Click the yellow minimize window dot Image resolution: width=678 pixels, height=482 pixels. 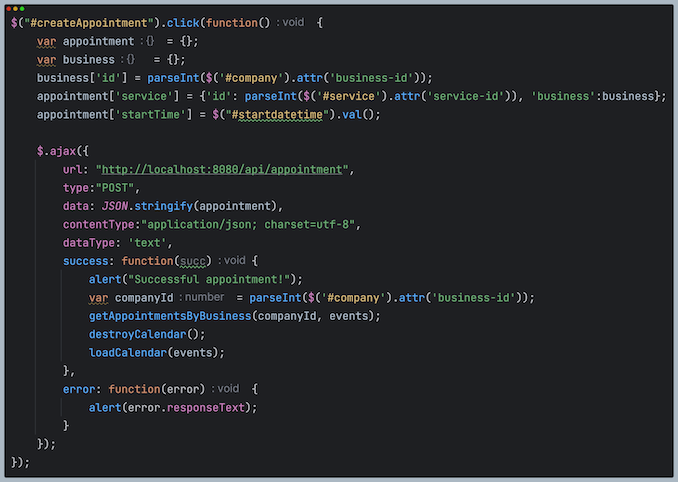coord(14,7)
